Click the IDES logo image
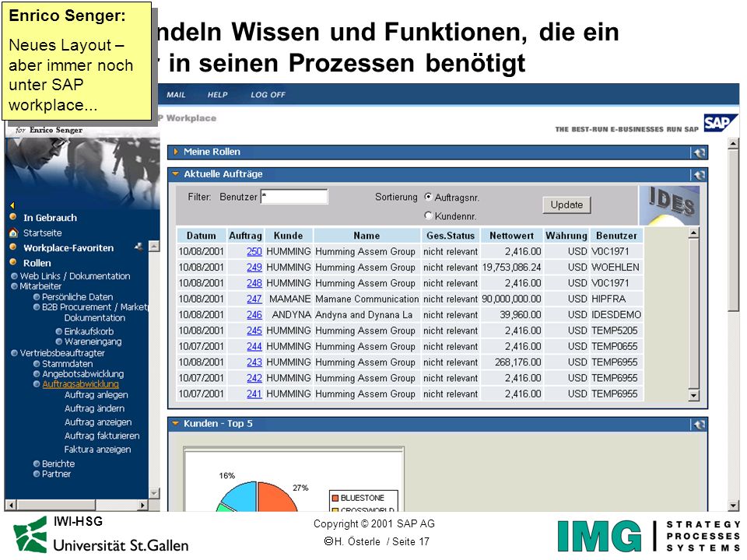This screenshot has width=747, height=560. tap(669, 205)
